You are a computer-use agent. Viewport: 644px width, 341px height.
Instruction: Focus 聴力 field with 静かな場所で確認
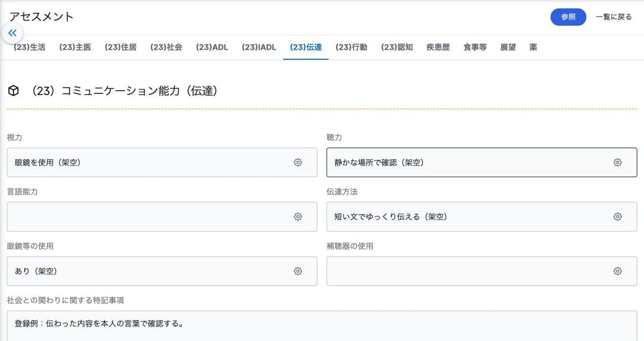(482, 163)
